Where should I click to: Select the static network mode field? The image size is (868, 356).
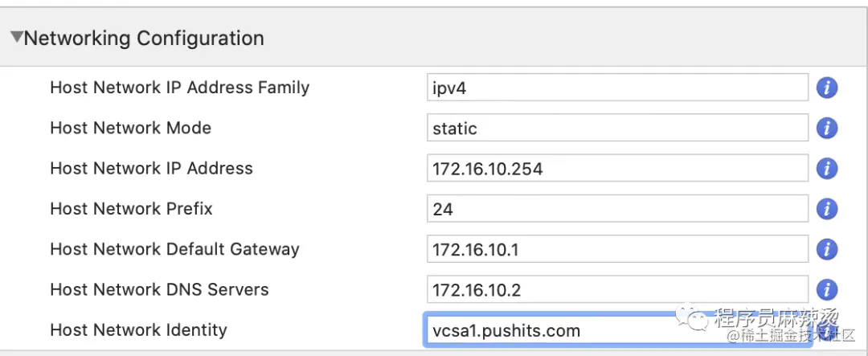pyautogui.click(x=617, y=128)
